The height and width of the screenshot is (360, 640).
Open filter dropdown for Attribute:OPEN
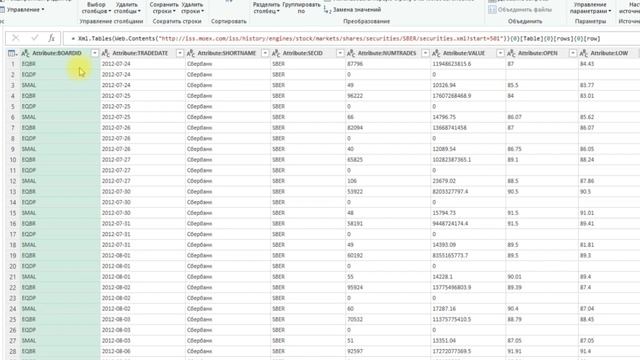coord(573,53)
